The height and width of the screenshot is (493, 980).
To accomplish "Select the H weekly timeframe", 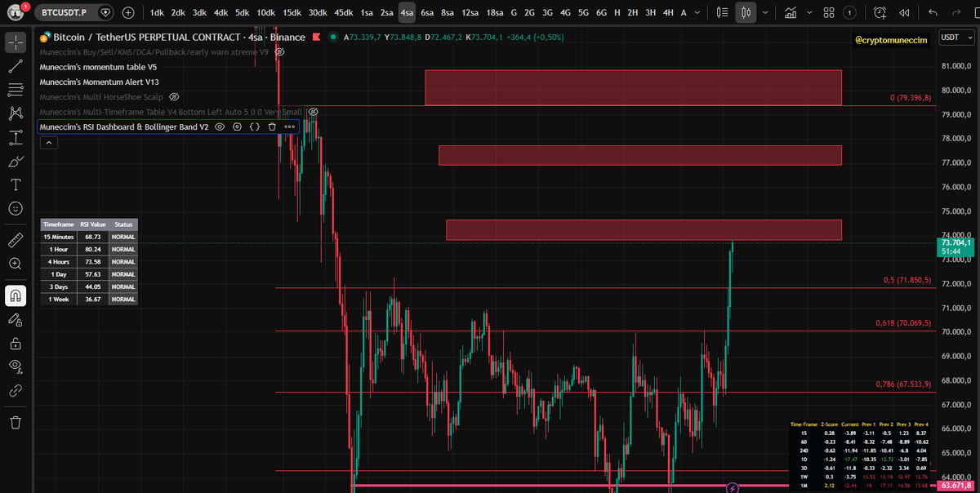I will pyautogui.click(x=617, y=13).
